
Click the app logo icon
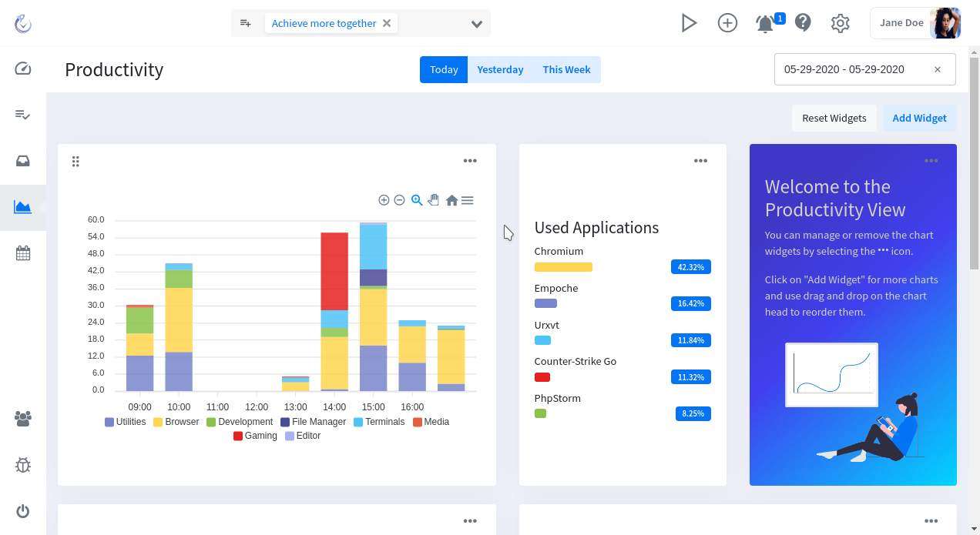pos(23,23)
